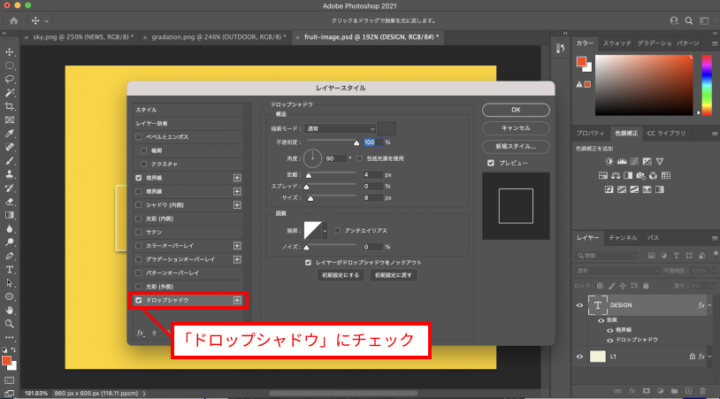The image size is (720, 399).
Task: Select the Crop tool
Action: tap(9, 107)
